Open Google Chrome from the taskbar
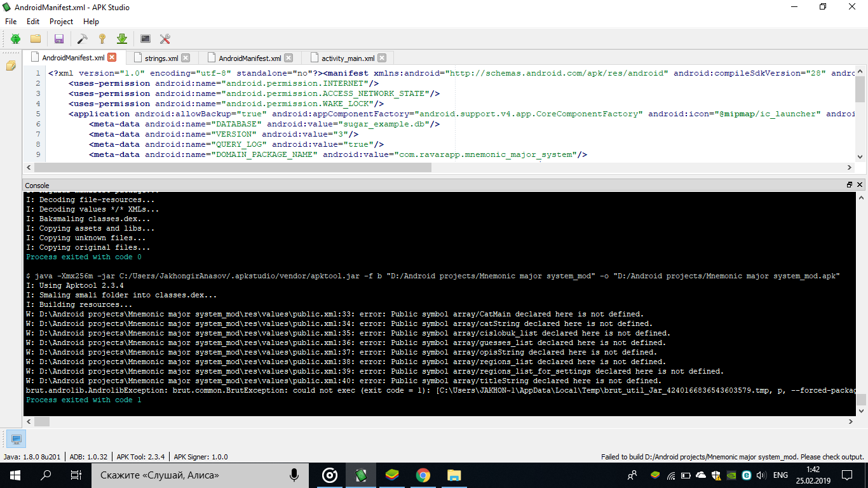The image size is (868, 488). 423,475
